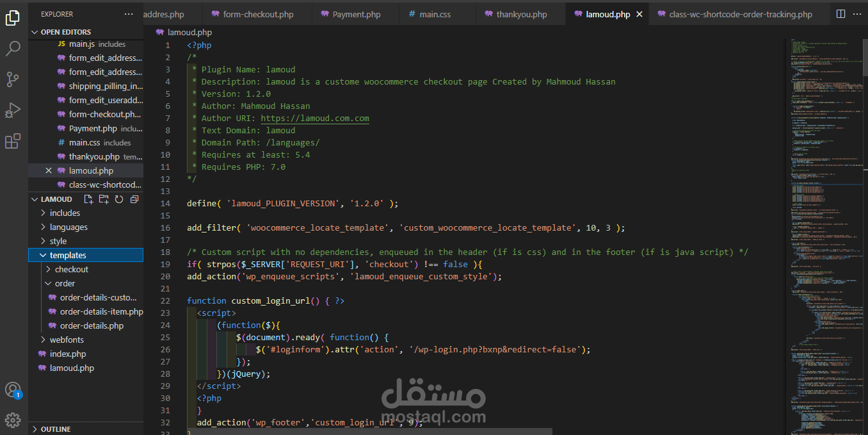Click line number 14 in gutter

[x=166, y=204]
